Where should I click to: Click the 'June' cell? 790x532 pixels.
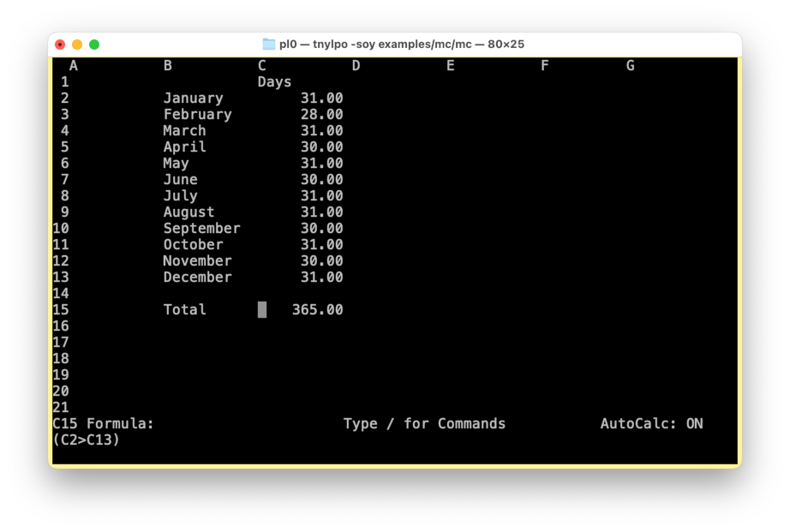[x=181, y=179]
